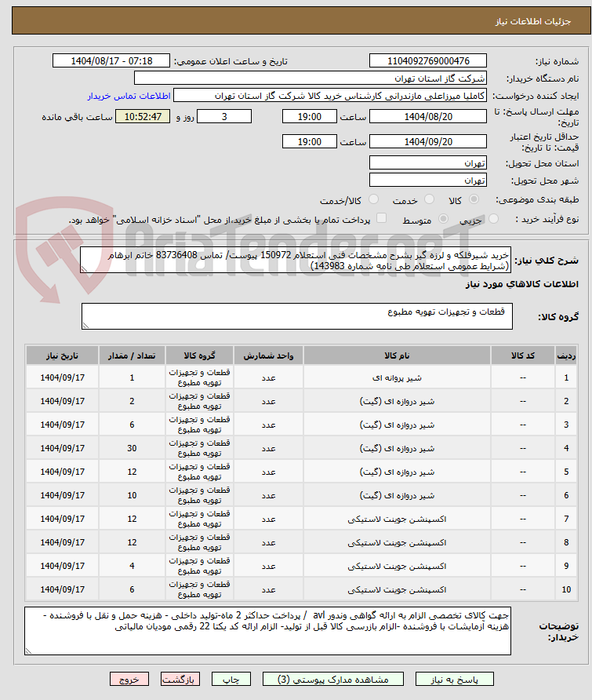Click the شهر محل تحویل field
This screenshot has width=592, height=700.
click(428, 180)
